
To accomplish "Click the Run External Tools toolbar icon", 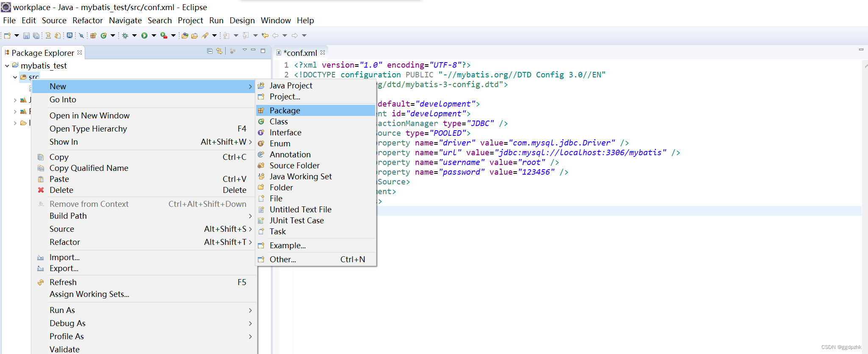I will [x=164, y=36].
